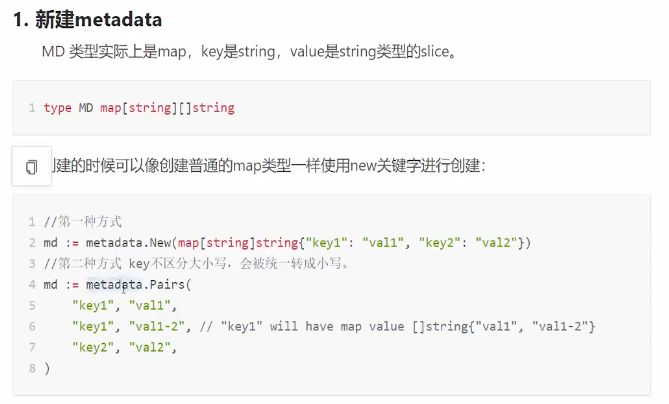Click line number 4 in second code block

(32, 285)
